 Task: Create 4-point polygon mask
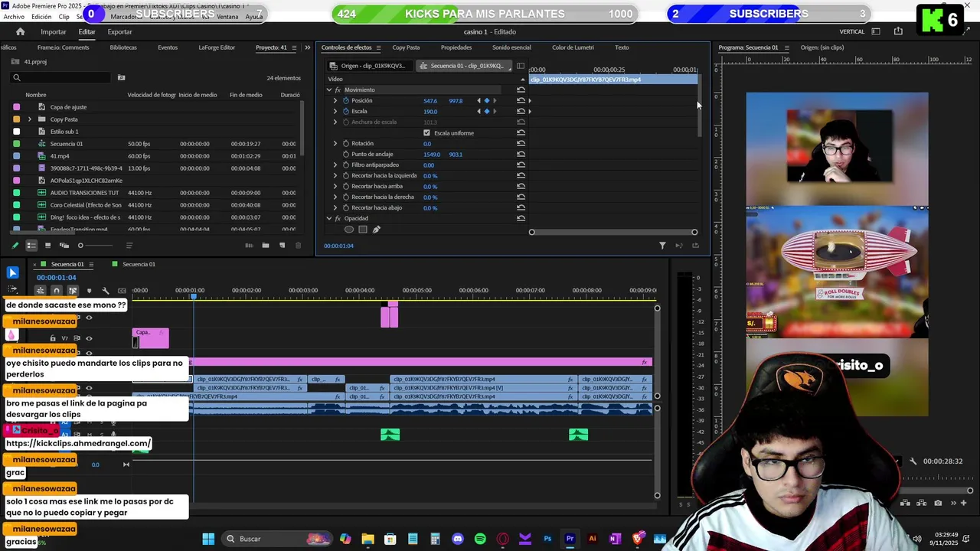click(x=363, y=230)
